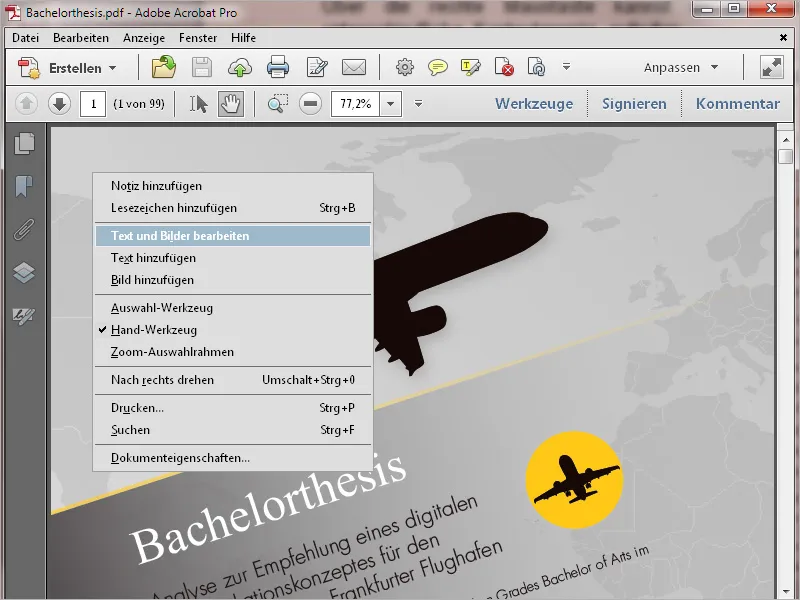This screenshot has width=800, height=600.
Task: Toggle full-screen read mode arrows icon
Action: pyautogui.click(x=771, y=67)
